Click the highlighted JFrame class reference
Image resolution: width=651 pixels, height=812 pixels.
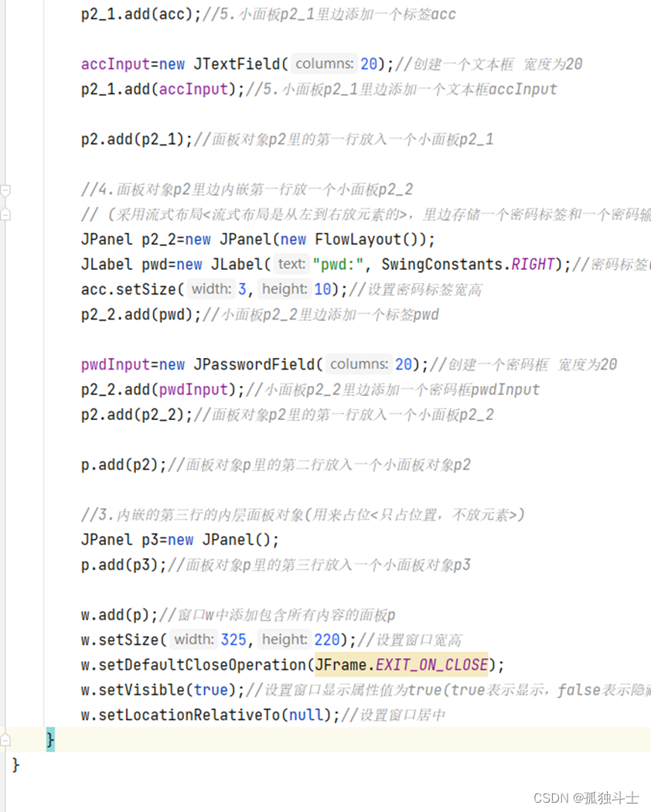coord(341,664)
